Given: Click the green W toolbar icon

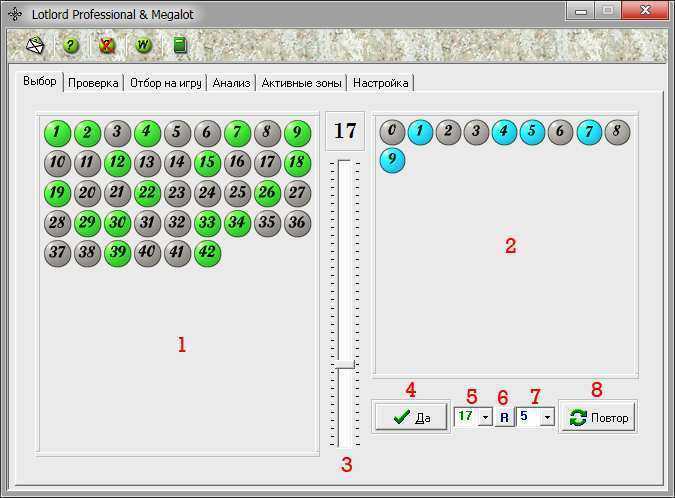Looking at the screenshot, I should pos(143,45).
